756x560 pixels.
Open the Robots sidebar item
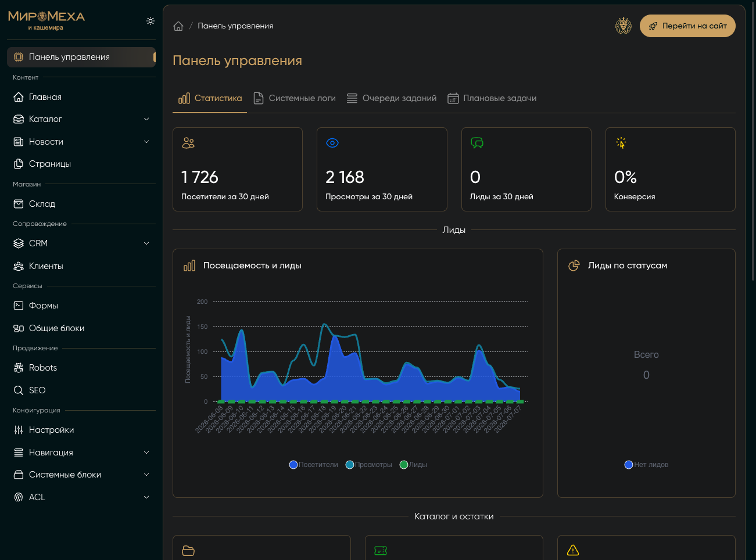tap(81, 368)
